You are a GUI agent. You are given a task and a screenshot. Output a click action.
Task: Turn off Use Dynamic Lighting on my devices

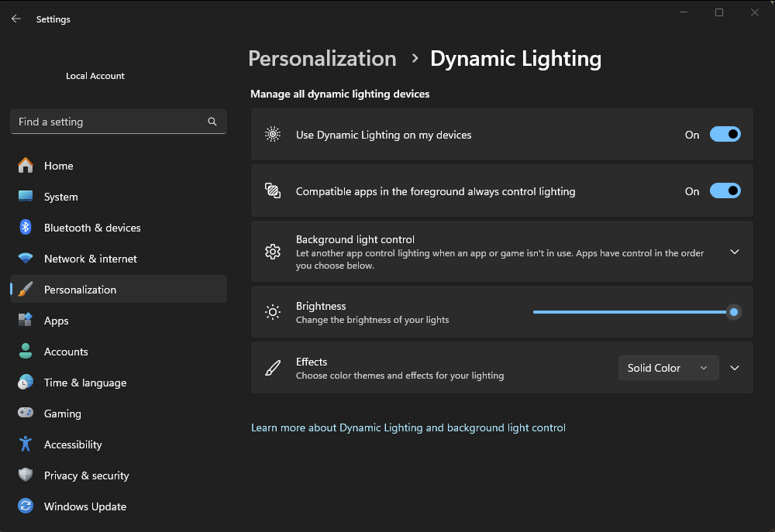725,135
